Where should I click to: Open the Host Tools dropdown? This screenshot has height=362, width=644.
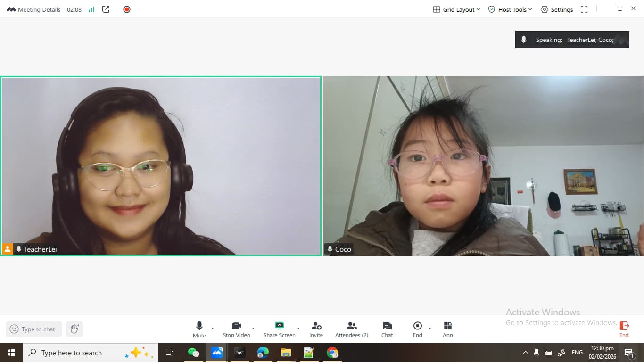(510, 9)
